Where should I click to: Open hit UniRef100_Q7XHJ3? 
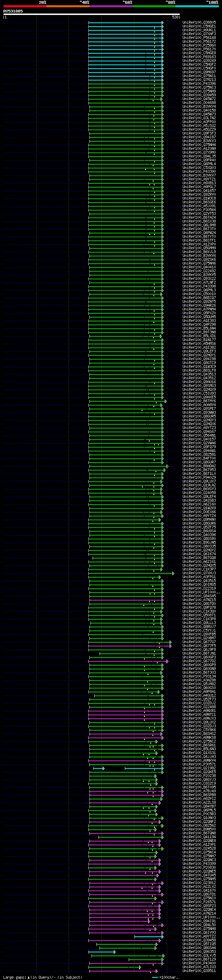tap(199, 573)
